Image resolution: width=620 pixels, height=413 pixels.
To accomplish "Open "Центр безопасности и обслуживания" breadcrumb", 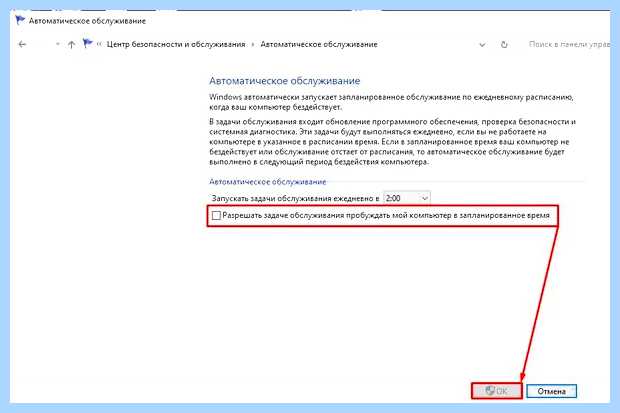I will (176, 44).
